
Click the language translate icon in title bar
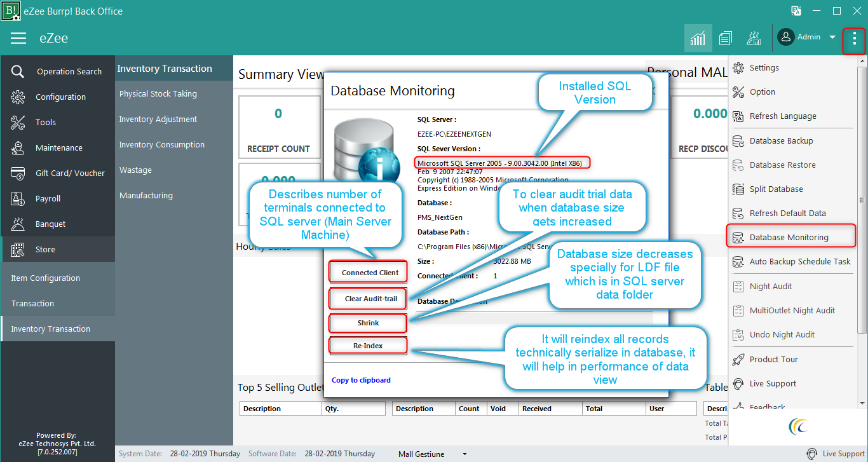pyautogui.click(x=796, y=11)
